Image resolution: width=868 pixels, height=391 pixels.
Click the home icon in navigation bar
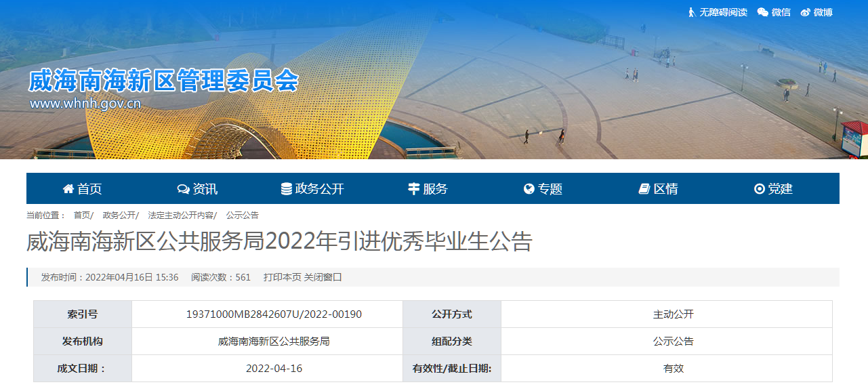[x=68, y=189]
